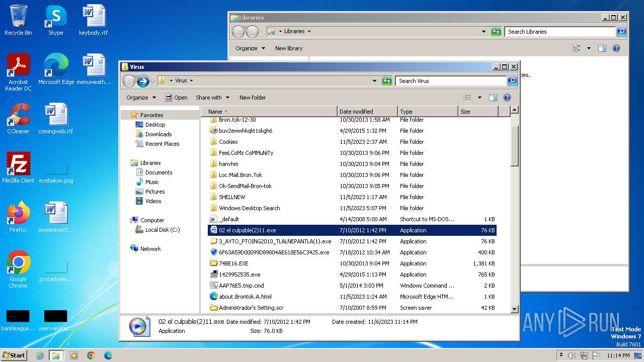The width and height of the screenshot is (644, 362).
Task: Open Internet Explorer from taskbar
Action: click(x=40, y=355)
